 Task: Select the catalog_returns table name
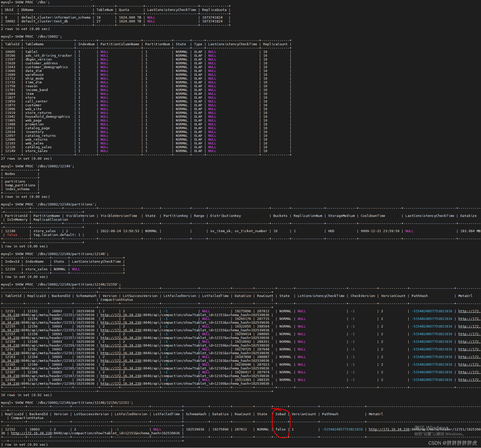(x=40, y=136)
